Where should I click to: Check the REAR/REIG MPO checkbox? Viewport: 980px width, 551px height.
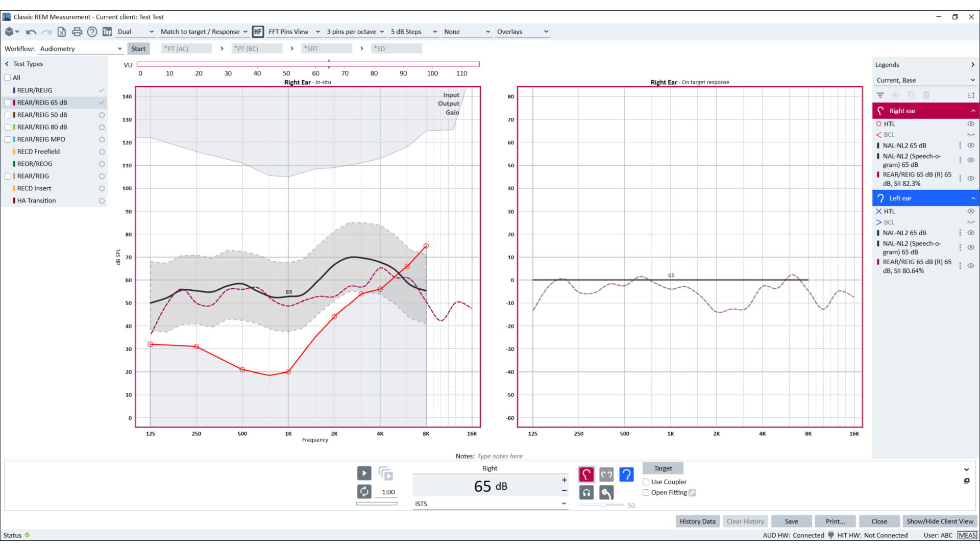[8, 139]
